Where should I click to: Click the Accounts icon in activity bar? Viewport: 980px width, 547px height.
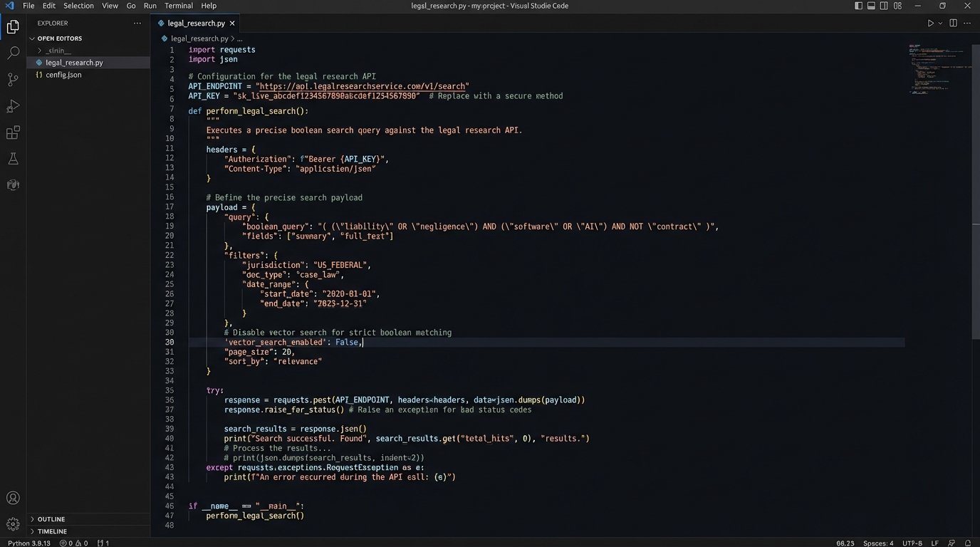pos(13,497)
